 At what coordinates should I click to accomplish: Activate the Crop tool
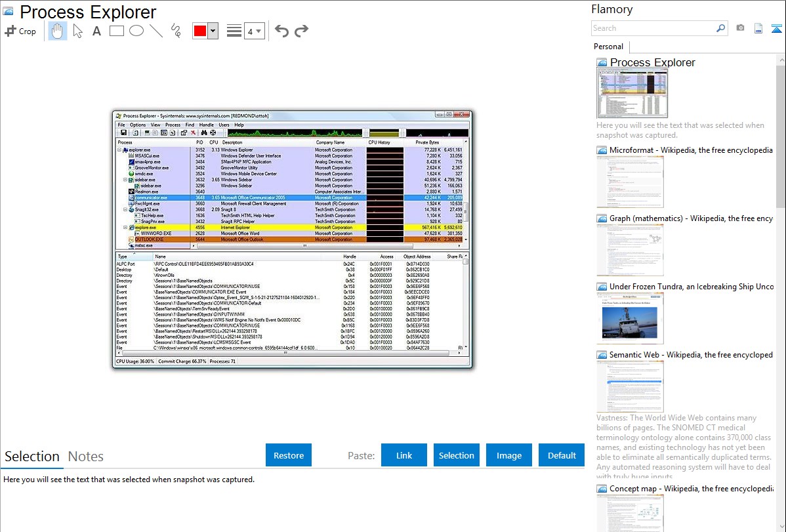click(x=20, y=31)
